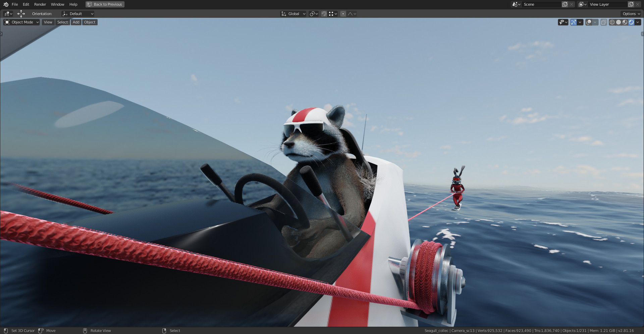Open the File menu
The width and height of the screenshot is (644, 334).
click(x=15, y=4)
